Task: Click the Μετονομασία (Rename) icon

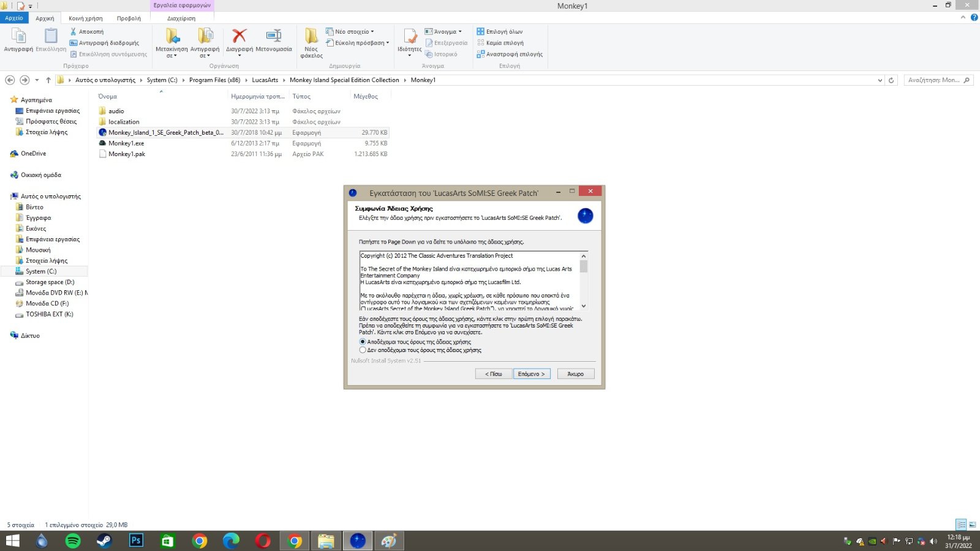Action: pos(274,37)
